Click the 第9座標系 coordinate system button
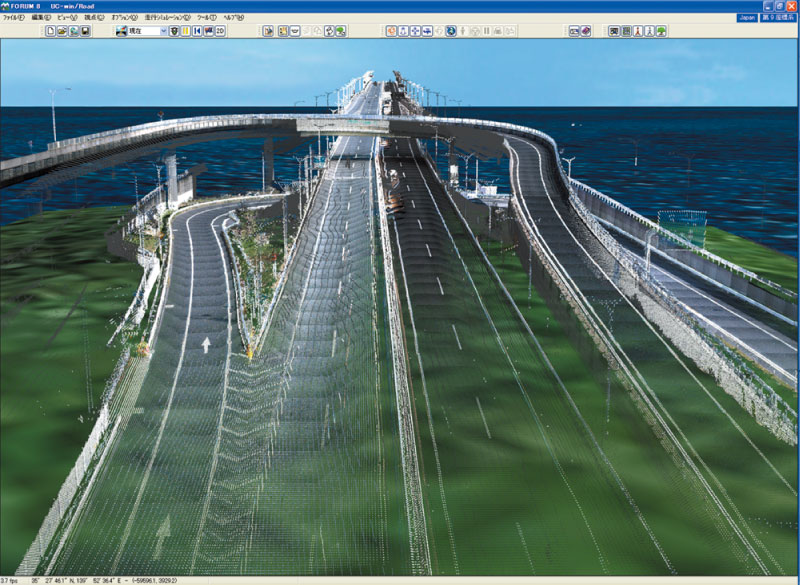Screen dimensions: 800x585 (778, 17)
